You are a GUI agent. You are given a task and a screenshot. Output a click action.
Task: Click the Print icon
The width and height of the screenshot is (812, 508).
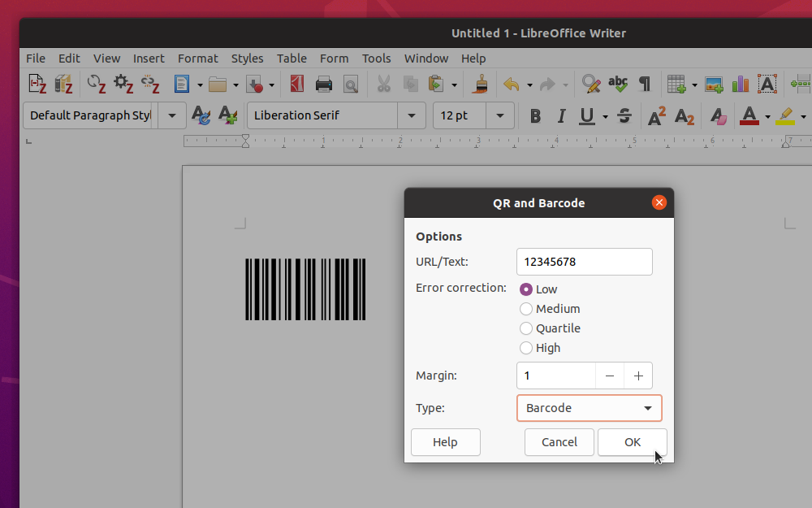324,84
